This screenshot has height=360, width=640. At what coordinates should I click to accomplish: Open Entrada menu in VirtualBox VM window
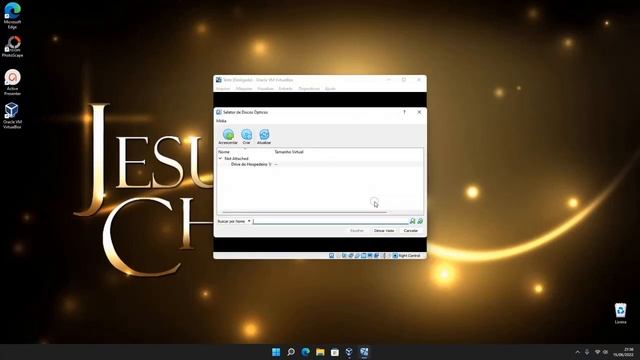pyautogui.click(x=285, y=89)
